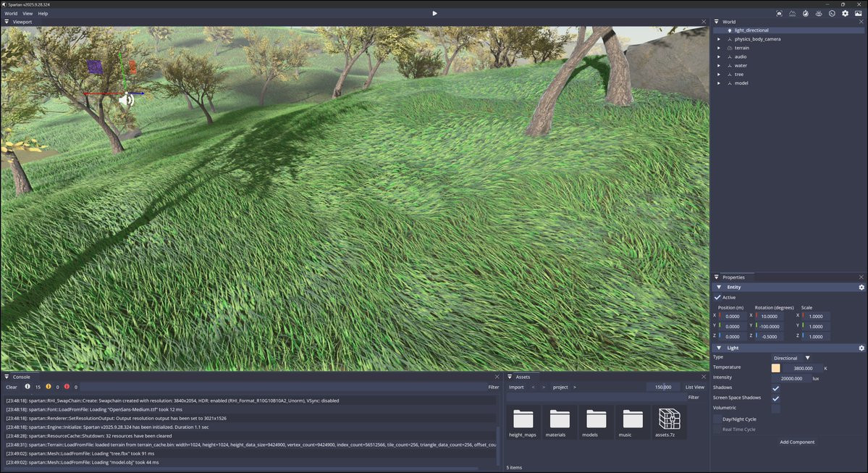868x473 pixels.
Task: Open the Help menu
Action: [x=43, y=13]
